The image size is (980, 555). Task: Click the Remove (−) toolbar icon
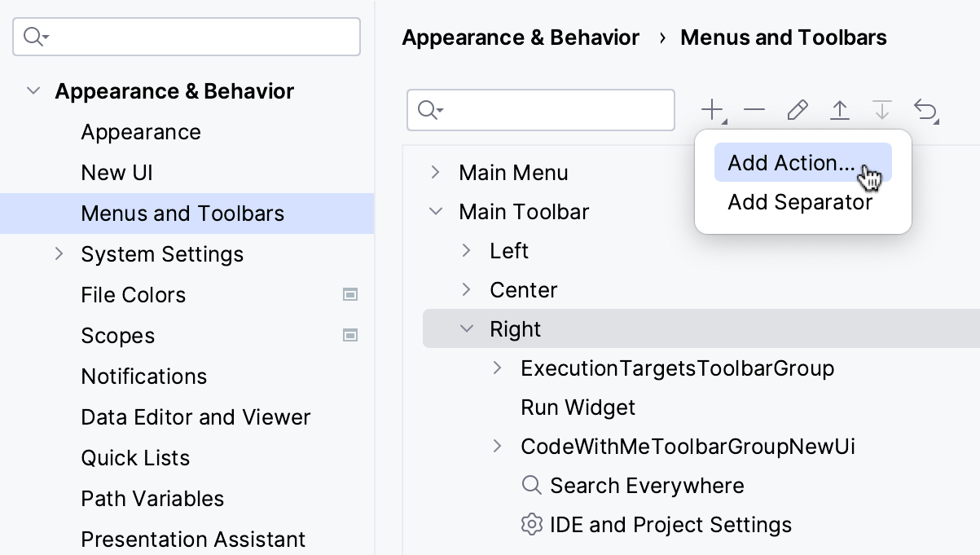point(754,109)
